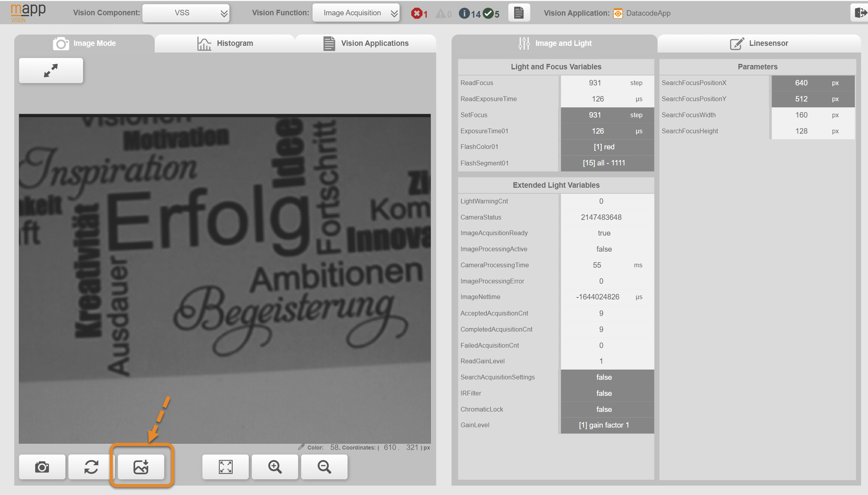This screenshot has width=868, height=495.
Task: Click the FailedAcquisitionCnt label
Action: (x=490, y=346)
